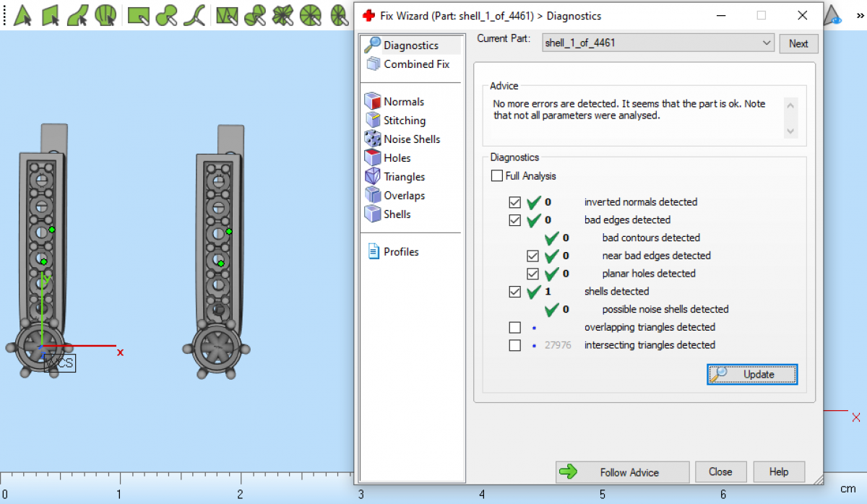Uncheck inverted normals detected option
867x504 pixels.
pyautogui.click(x=515, y=202)
